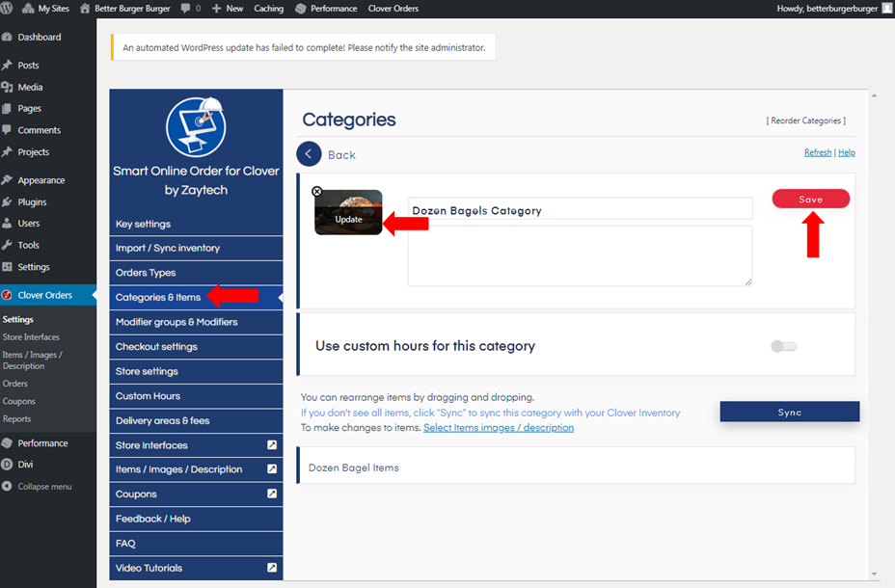This screenshot has height=588, width=895.
Task: Click Update on category image thumbnail
Action: pos(348,219)
